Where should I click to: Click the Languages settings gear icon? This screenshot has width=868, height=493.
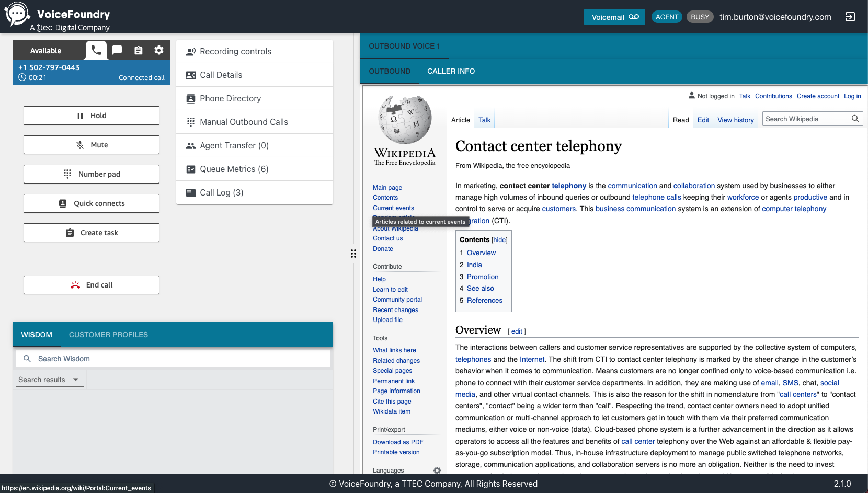437,471
